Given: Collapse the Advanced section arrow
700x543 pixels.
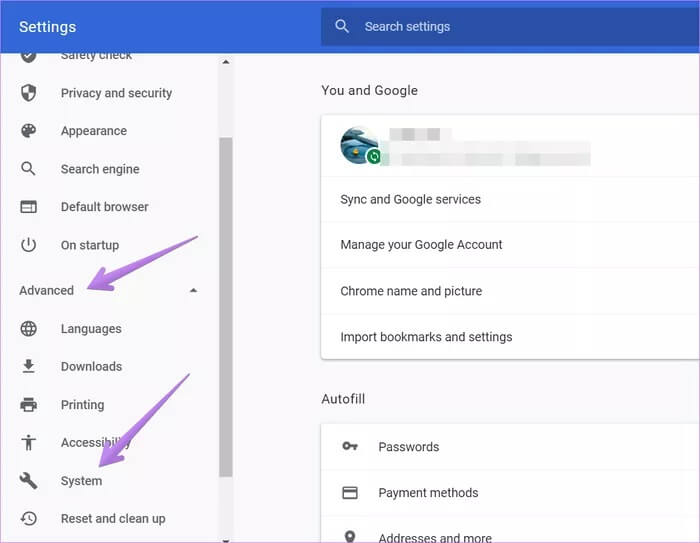Looking at the screenshot, I should click(x=193, y=290).
